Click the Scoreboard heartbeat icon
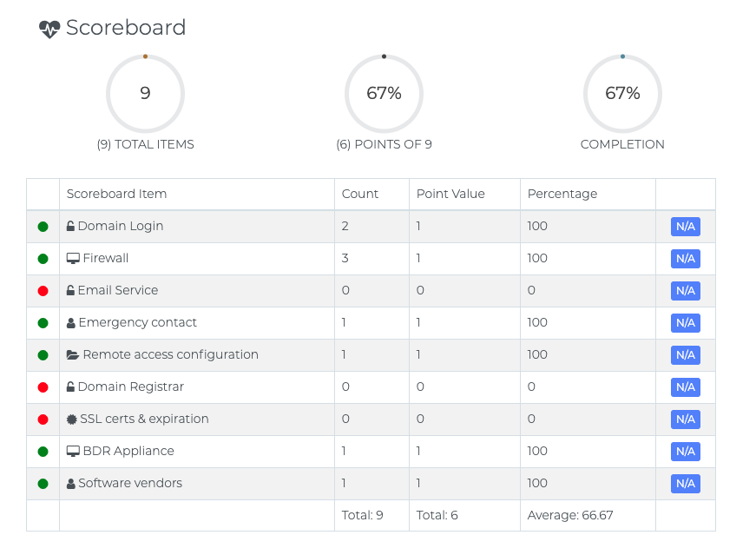 click(49, 29)
